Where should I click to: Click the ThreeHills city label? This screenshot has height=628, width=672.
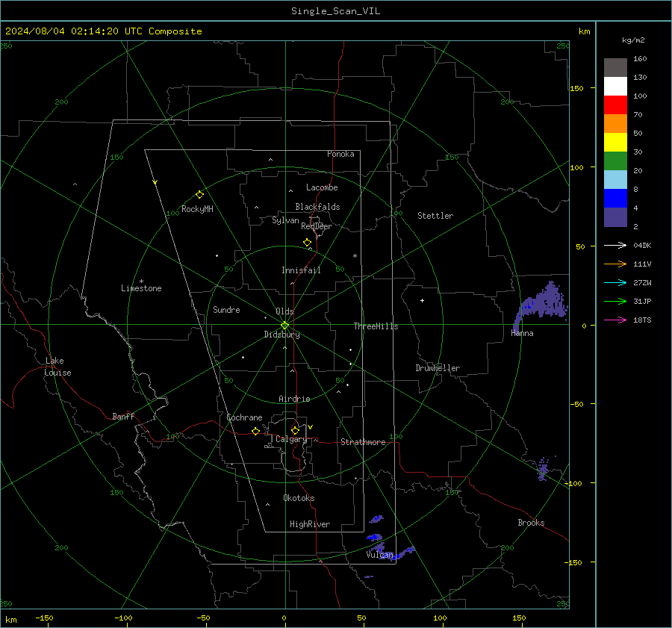[376, 326]
